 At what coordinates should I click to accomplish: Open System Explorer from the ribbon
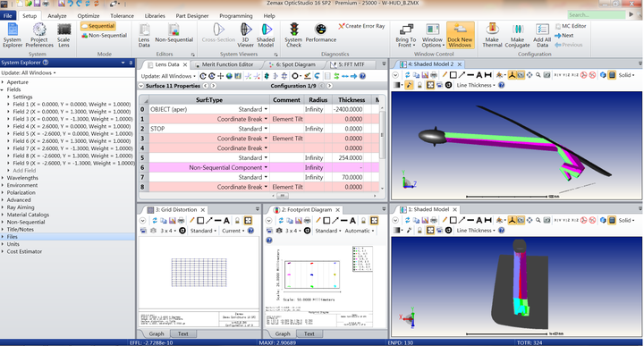point(13,35)
